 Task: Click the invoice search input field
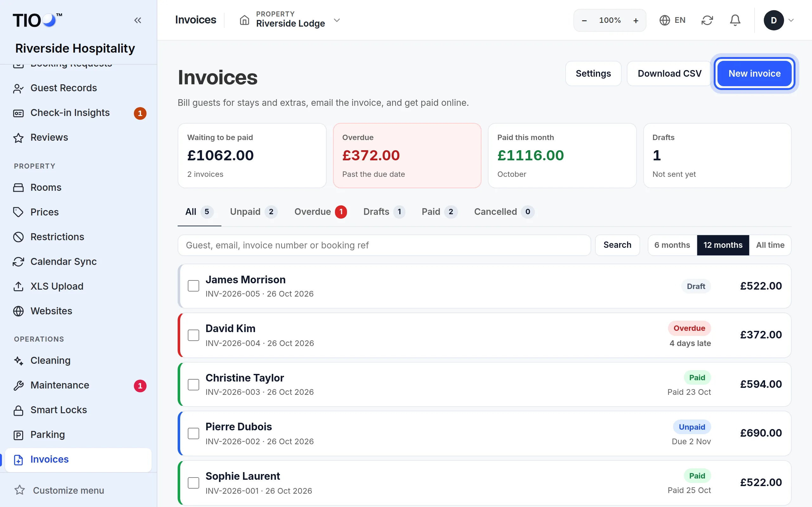coord(384,245)
